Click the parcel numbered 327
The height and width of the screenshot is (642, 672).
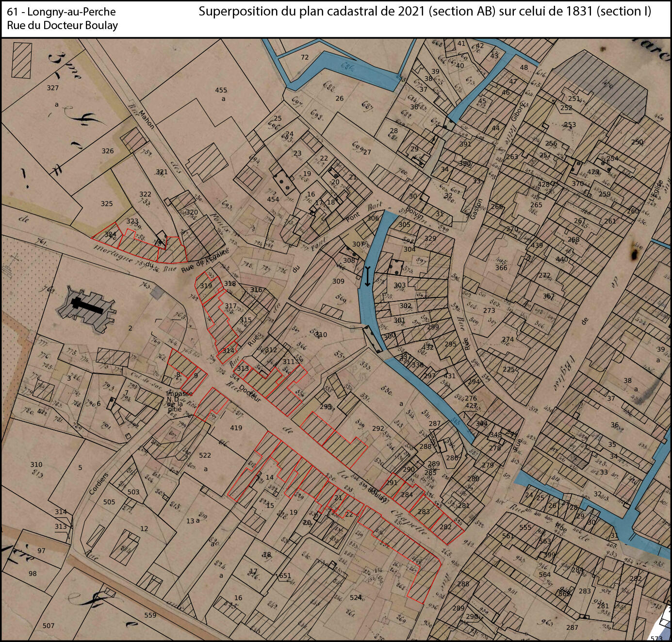pos(53,88)
